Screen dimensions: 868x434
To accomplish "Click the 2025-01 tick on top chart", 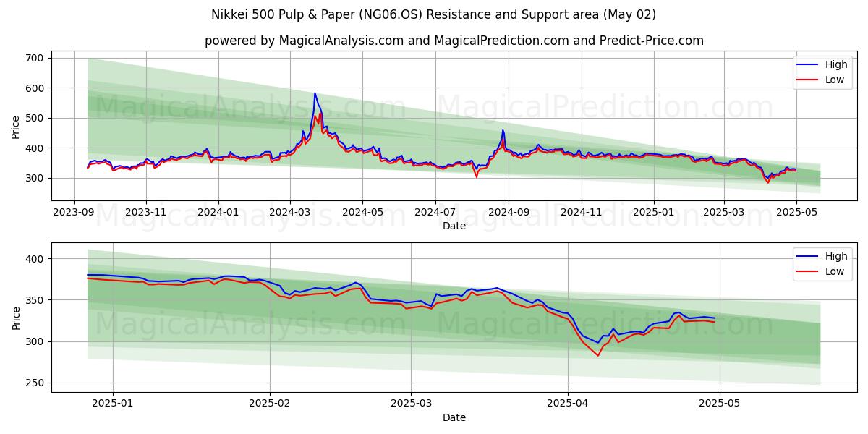I will 654,212.
